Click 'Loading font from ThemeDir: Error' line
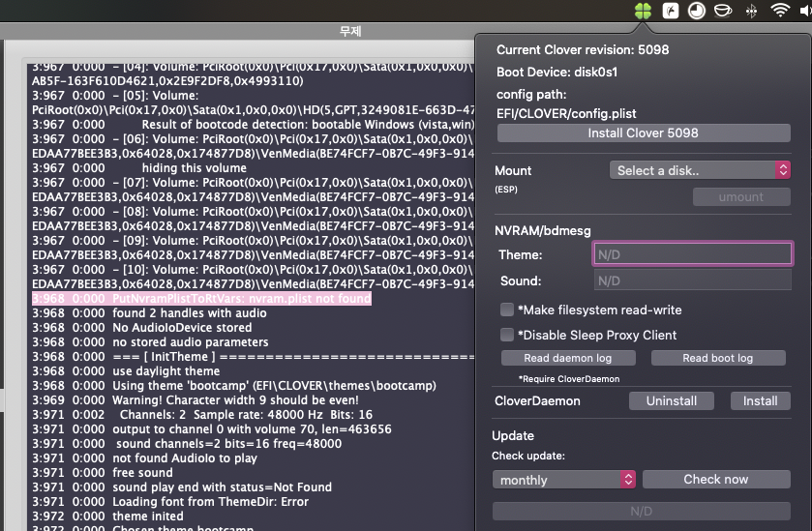The image size is (812, 531). [170, 501]
